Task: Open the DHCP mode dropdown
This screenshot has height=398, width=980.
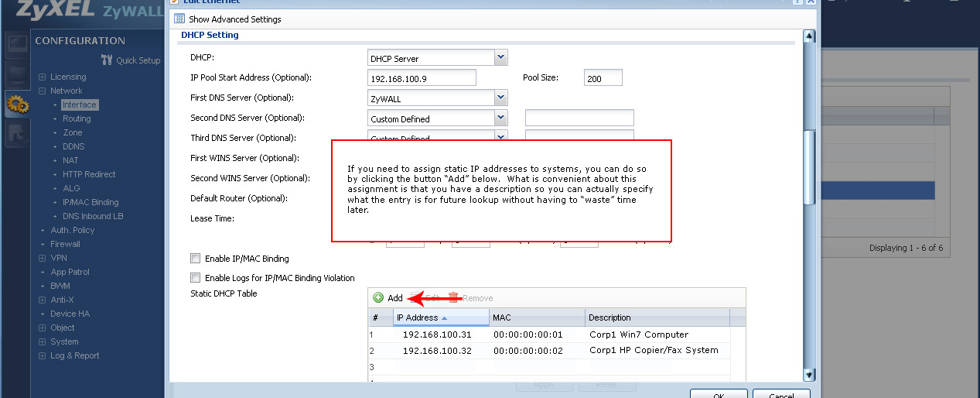Action: (501, 58)
